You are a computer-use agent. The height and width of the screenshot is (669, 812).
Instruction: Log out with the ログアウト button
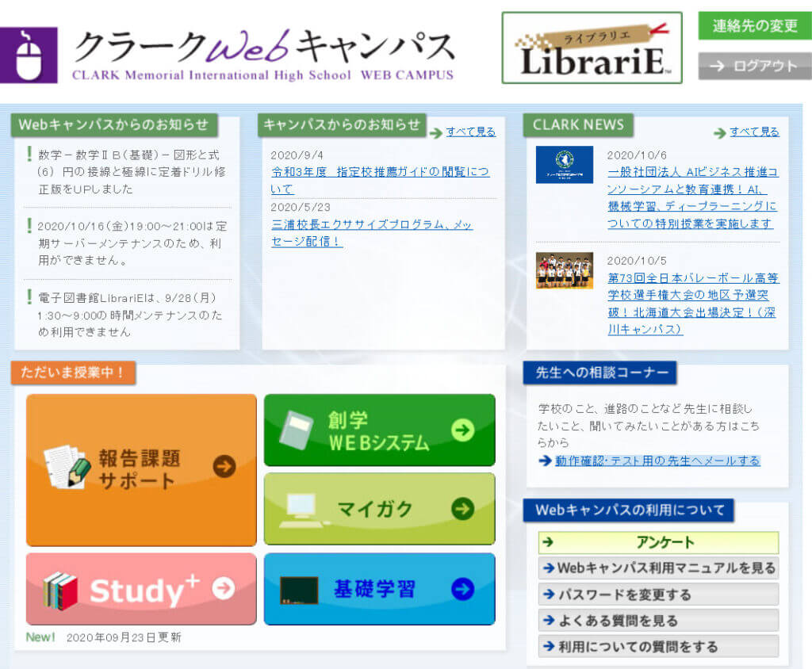coord(755,66)
